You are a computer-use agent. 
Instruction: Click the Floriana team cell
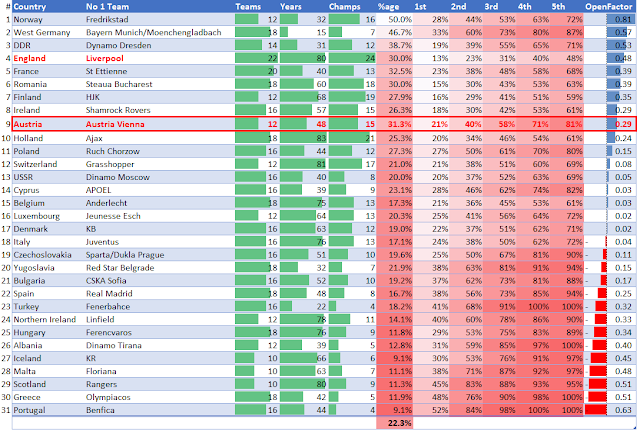[x=101, y=372]
